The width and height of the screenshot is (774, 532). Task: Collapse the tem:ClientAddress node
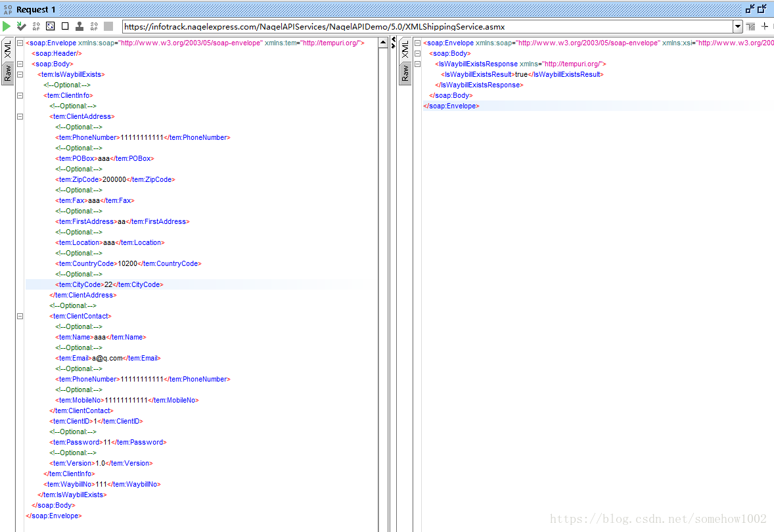(x=20, y=116)
